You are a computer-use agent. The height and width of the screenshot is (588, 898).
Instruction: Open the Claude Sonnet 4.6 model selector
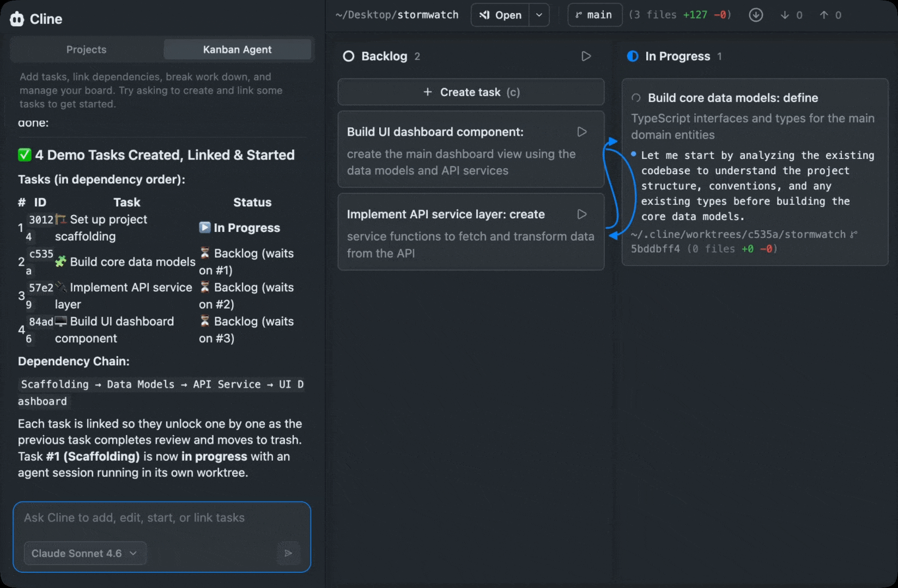coord(85,553)
